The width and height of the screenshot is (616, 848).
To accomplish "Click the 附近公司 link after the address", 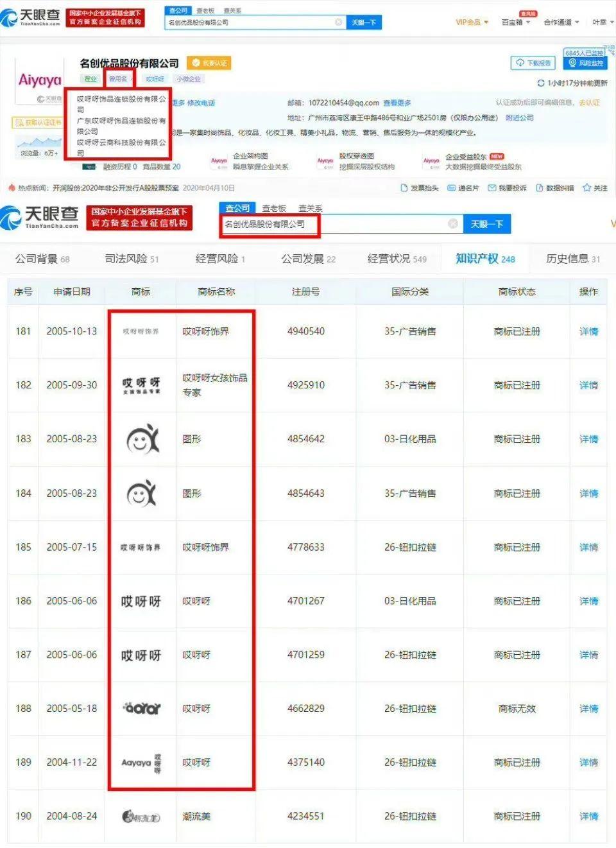I will (x=520, y=117).
